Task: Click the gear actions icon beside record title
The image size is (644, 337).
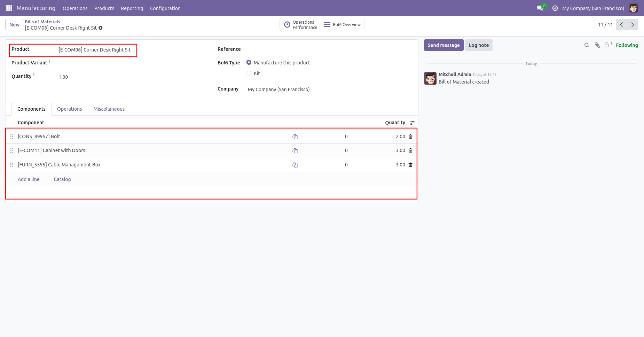Action: pos(101,28)
